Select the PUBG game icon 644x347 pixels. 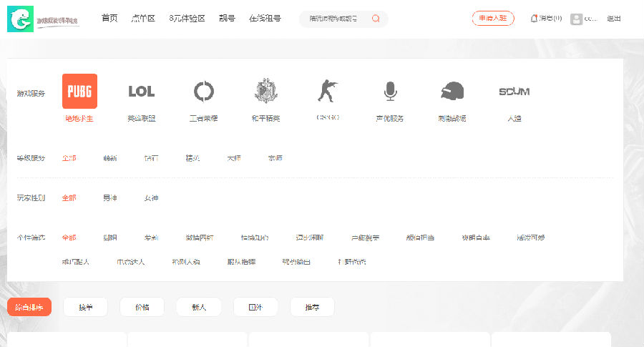(79, 91)
